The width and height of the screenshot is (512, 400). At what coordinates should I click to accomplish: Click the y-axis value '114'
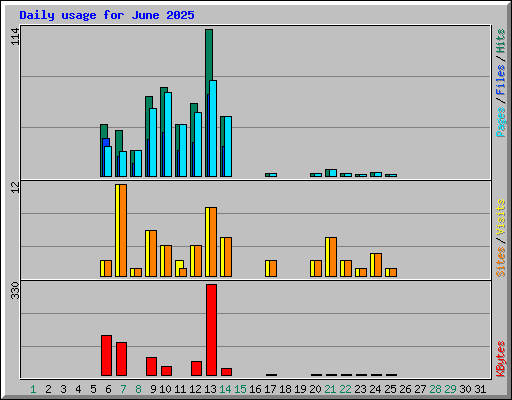coord(15,36)
